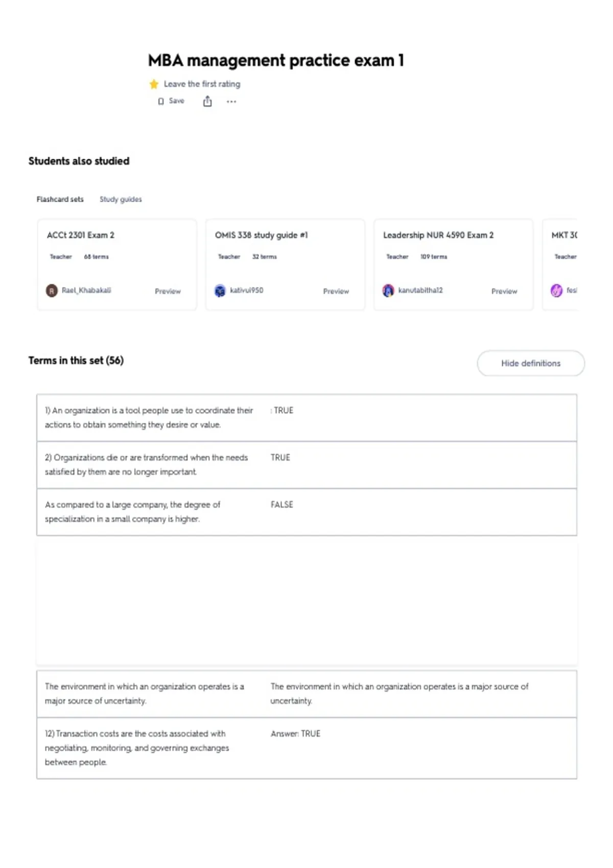Click the purple avatar on MKT card
The height and width of the screenshot is (868, 613).
556,291
